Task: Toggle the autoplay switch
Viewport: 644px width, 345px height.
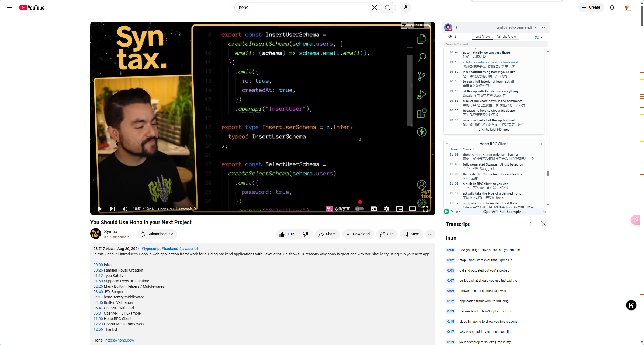Action: coord(359,209)
